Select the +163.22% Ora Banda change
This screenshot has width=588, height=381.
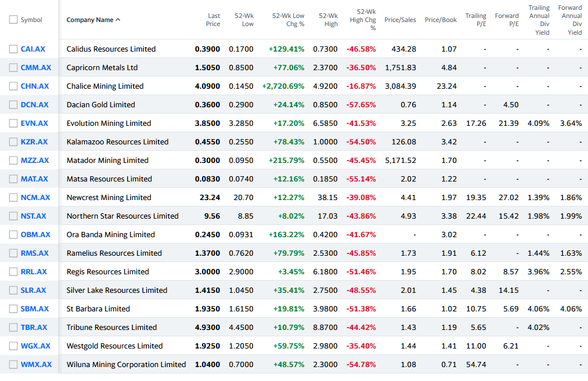click(287, 234)
